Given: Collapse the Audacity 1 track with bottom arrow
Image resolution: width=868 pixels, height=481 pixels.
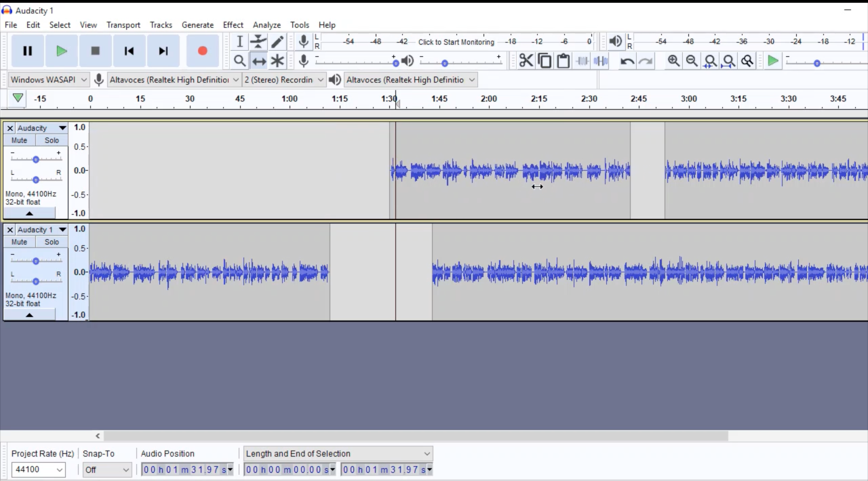Looking at the screenshot, I should tap(29, 315).
